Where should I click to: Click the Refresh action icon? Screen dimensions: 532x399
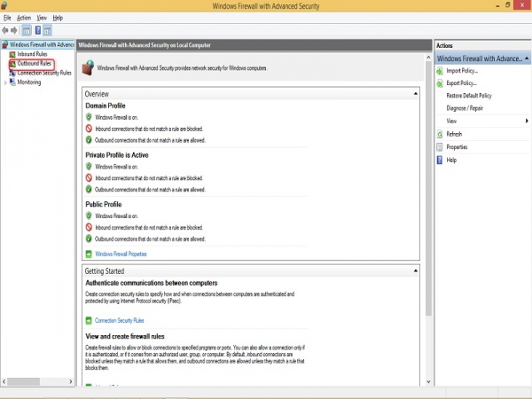click(x=440, y=134)
